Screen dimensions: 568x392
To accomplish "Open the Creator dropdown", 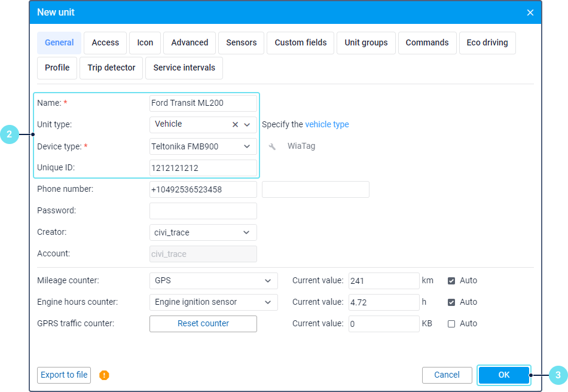I will [247, 232].
